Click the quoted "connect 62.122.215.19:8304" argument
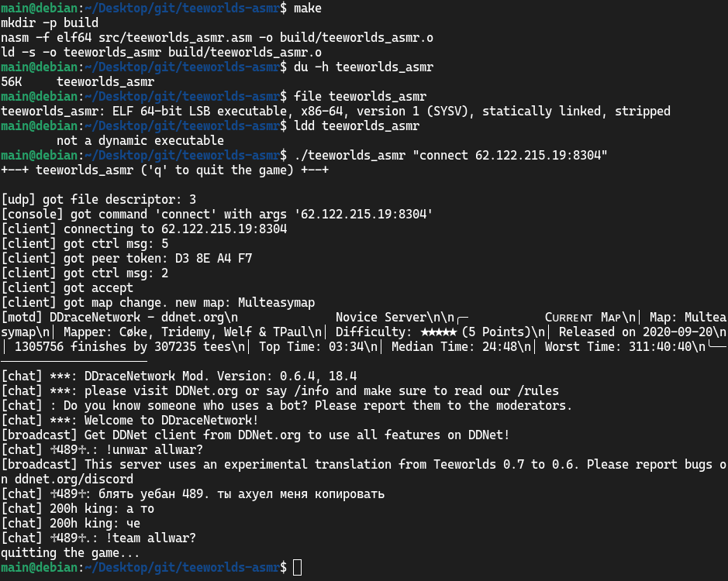Screen dimensions: 728x581 pos(510,156)
